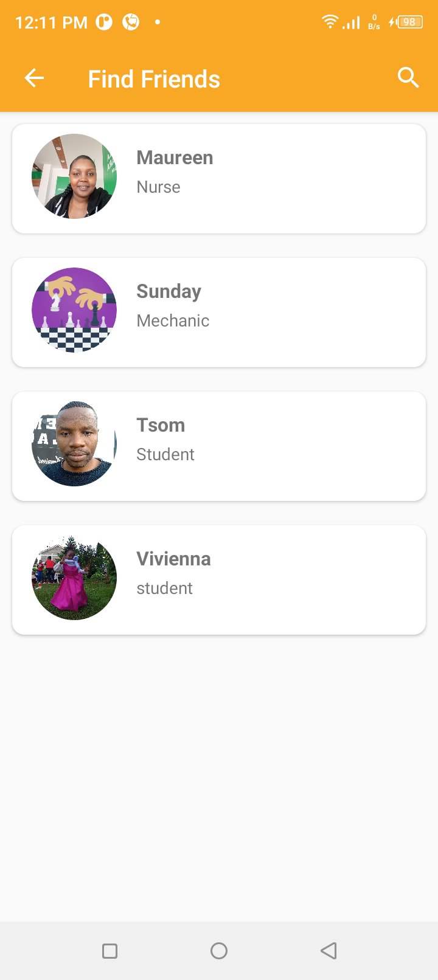Tap the status bar clock
The image size is (438, 980).
(51, 22)
